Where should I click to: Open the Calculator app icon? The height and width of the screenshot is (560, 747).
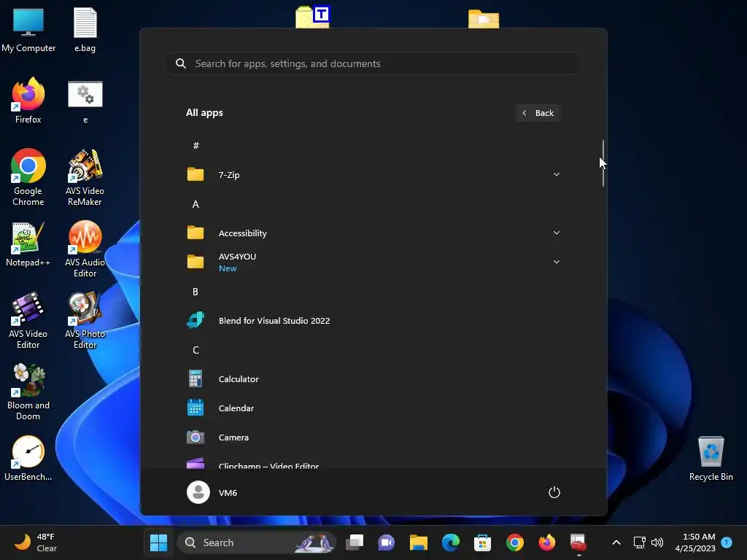196,379
